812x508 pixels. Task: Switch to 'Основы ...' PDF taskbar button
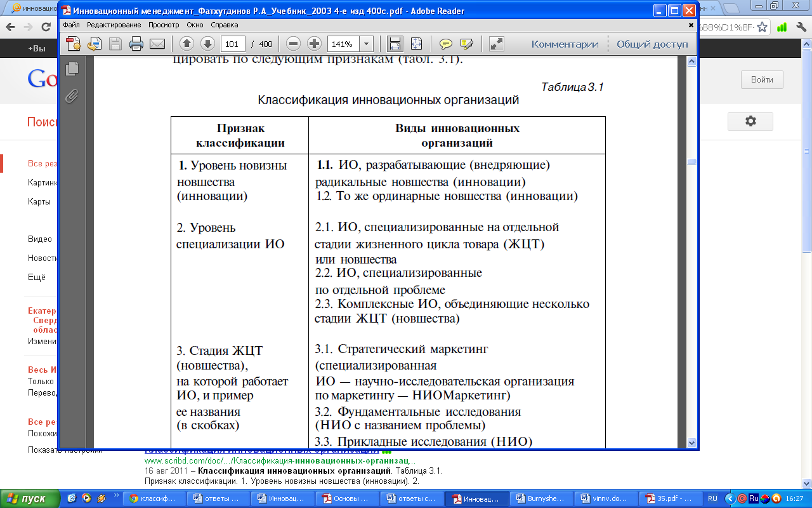pos(348,498)
